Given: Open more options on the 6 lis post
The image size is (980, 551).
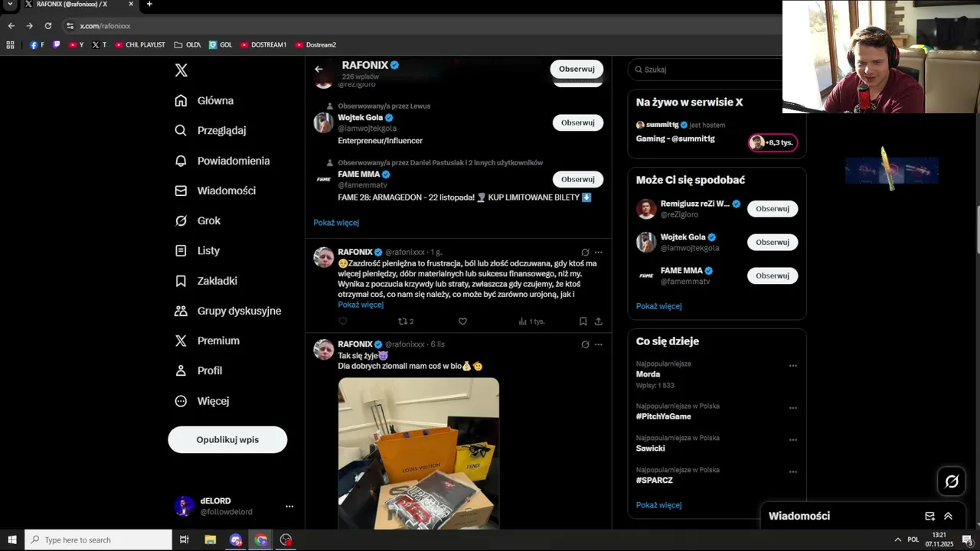Looking at the screenshot, I should (x=599, y=344).
